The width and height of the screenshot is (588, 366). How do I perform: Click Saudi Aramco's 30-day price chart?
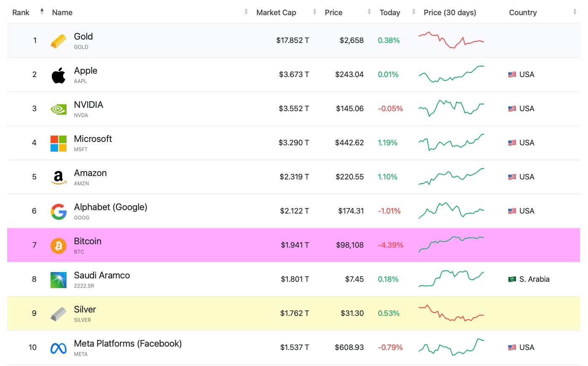coord(451,279)
